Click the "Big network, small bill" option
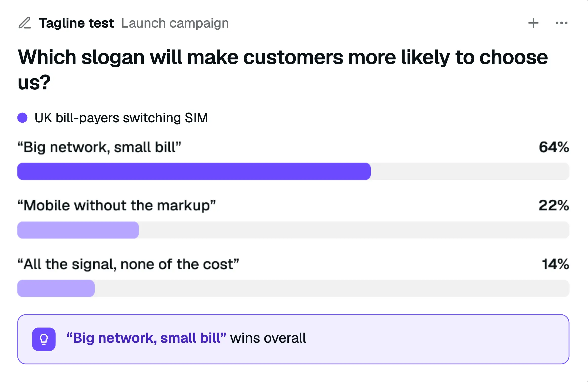Viewport: 588px width, 382px height. click(x=99, y=147)
